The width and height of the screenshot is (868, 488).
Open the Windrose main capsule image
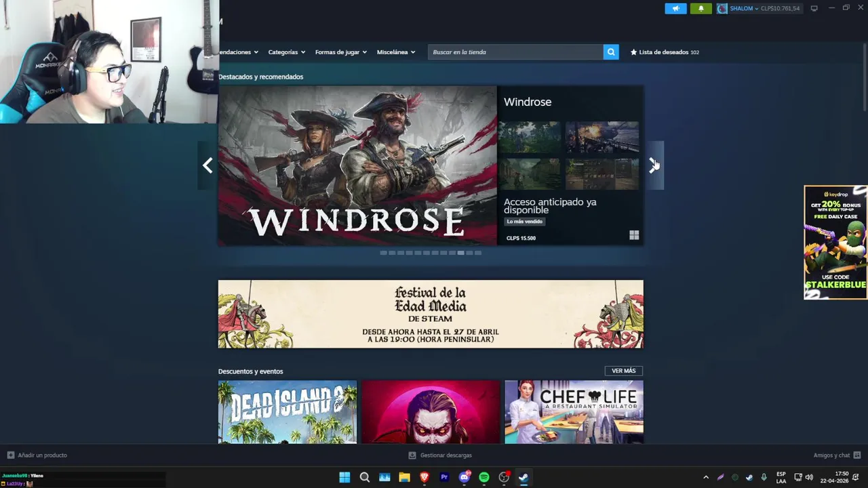click(357, 165)
